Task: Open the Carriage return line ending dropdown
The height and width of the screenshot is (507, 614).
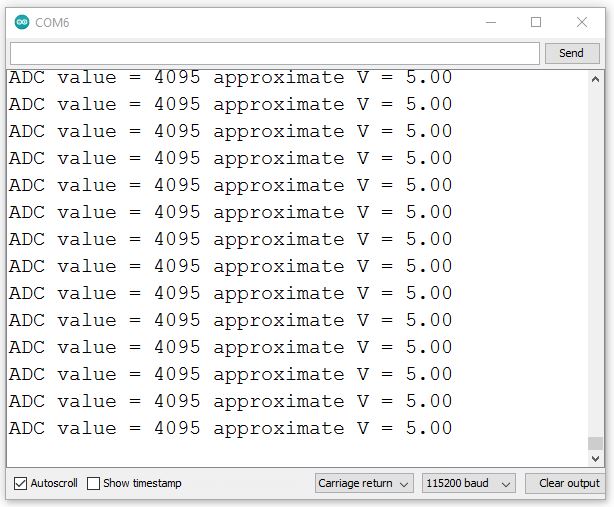Action: [x=364, y=484]
